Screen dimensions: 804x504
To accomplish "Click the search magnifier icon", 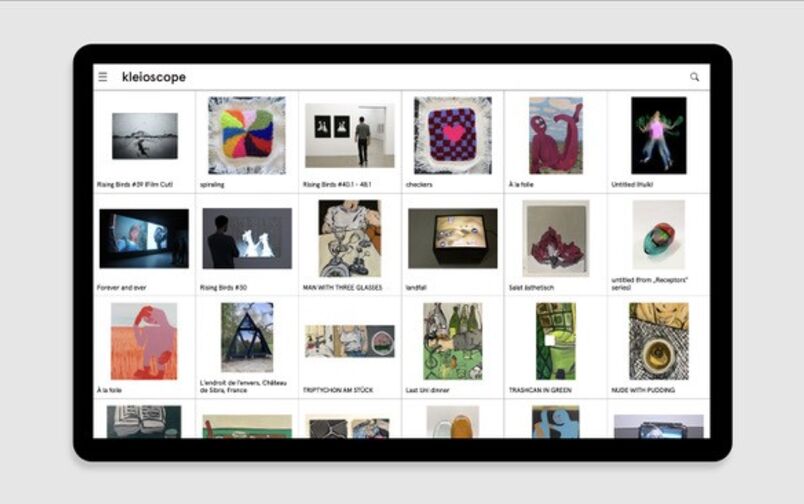I will click(694, 77).
